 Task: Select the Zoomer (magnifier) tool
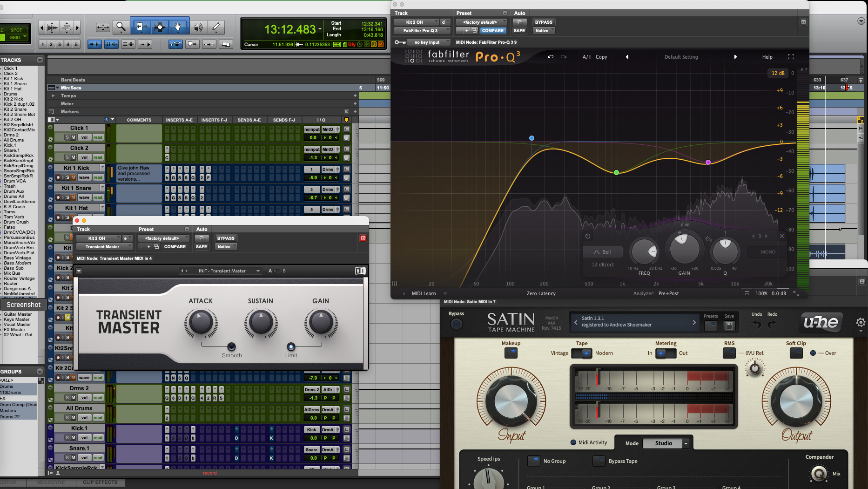point(121,27)
